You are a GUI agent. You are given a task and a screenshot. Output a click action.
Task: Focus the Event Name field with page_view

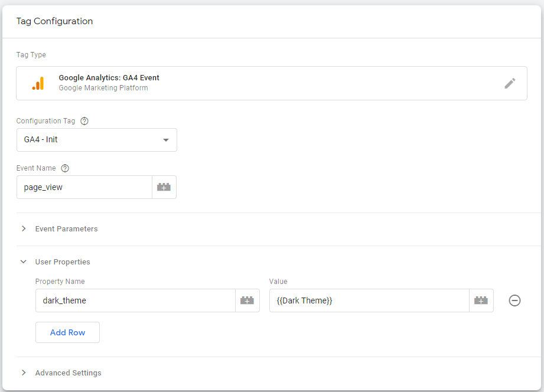84,187
